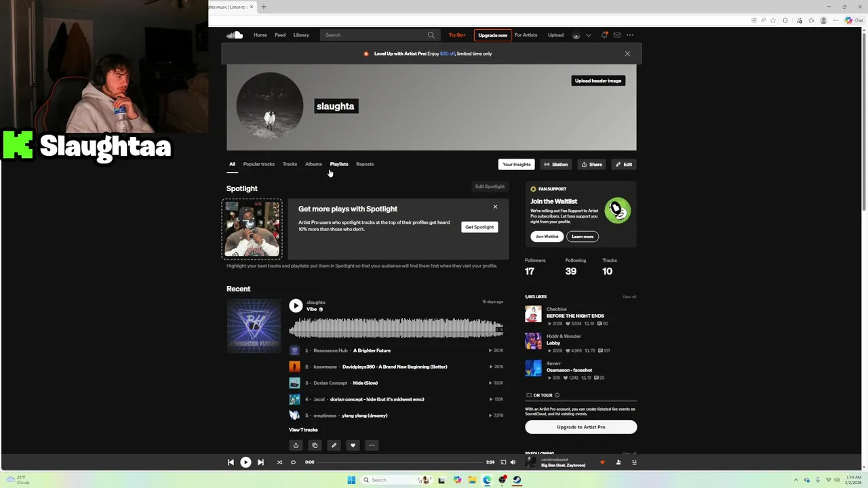Image resolution: width=868 pixels, height=488 pixels.
Task: Click the On Tour info icon
Action: [557, 395]
